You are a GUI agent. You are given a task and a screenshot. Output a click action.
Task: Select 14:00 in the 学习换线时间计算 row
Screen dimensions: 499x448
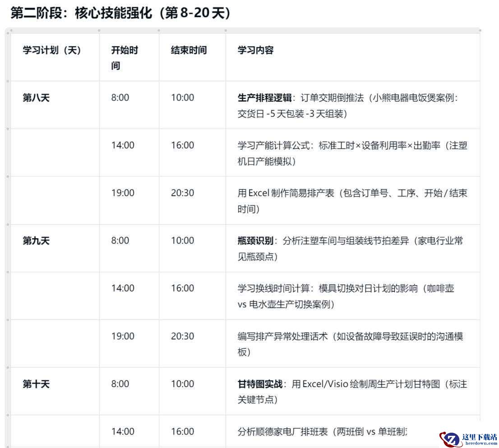click(123, 289)
